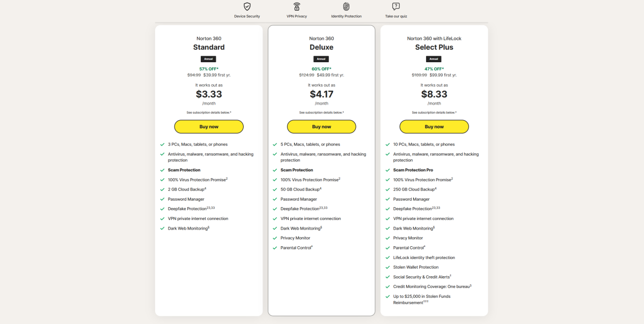Image resolution: width=644 pixels, height=324 pixels.
Task: Open subscription details link under Standard pricing
Action: pyautogui.click(x=208, y=113)
